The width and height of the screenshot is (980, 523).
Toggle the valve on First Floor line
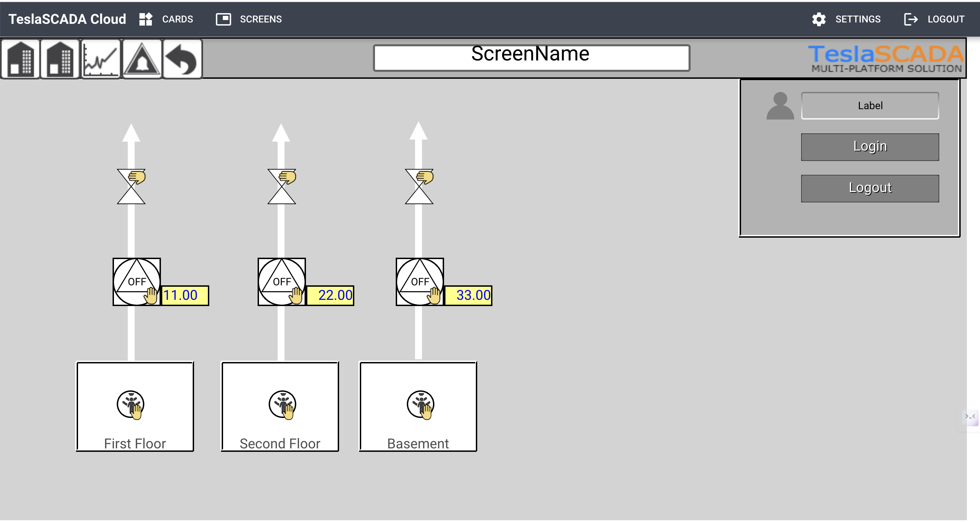pos(131,187)
